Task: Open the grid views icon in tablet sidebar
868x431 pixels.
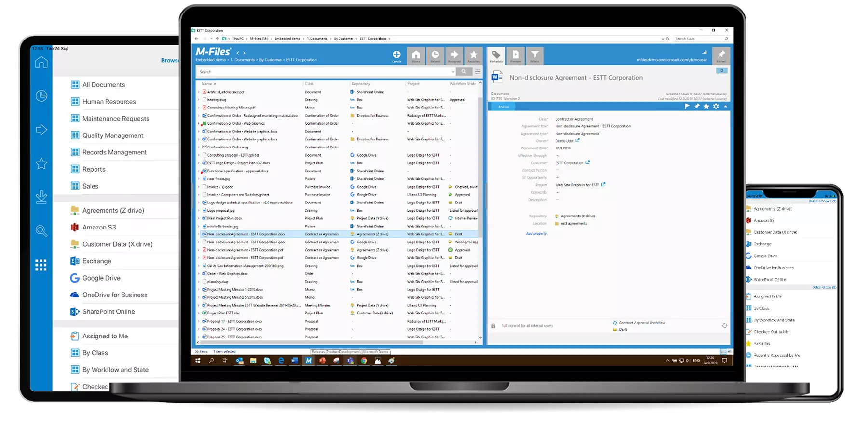Action: point(41,265)
